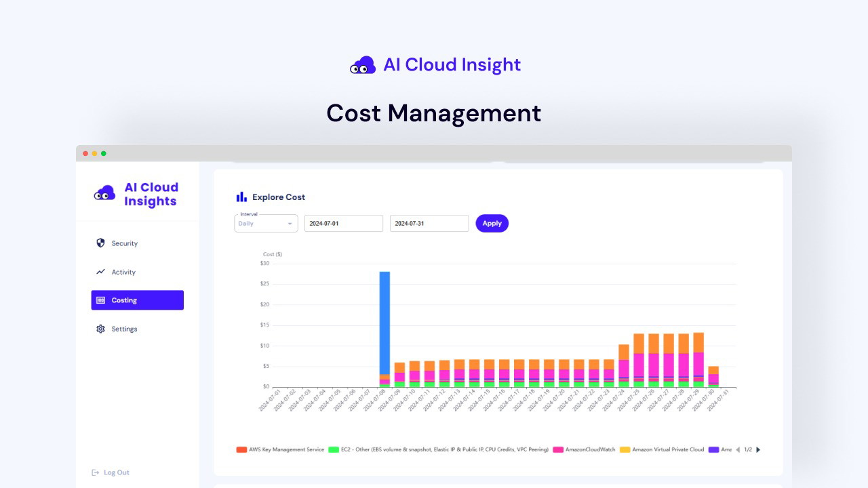
Task: Click the AI Cloud Insights sidebar logo
Action: click(x=104, y=195)
